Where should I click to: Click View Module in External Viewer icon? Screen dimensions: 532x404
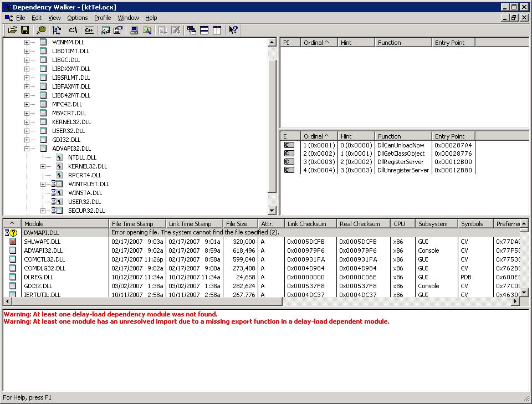(105, 30)
